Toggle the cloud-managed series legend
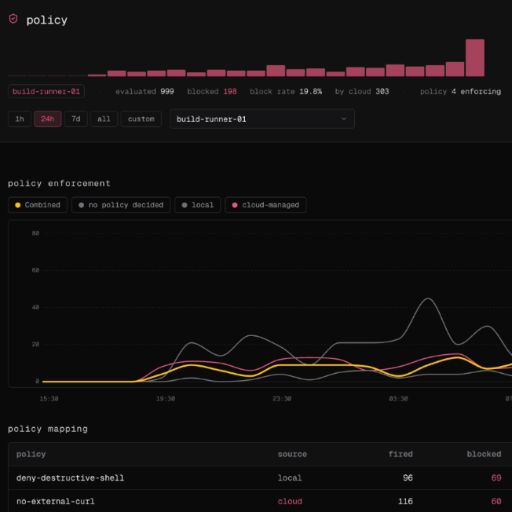Screen dimensions: 512x512 click(x=266, y=205)
